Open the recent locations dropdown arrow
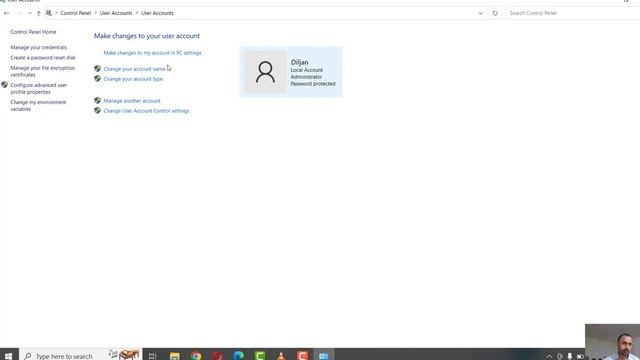The width and height of the screenshot is (640, 360). click(30, 13)
